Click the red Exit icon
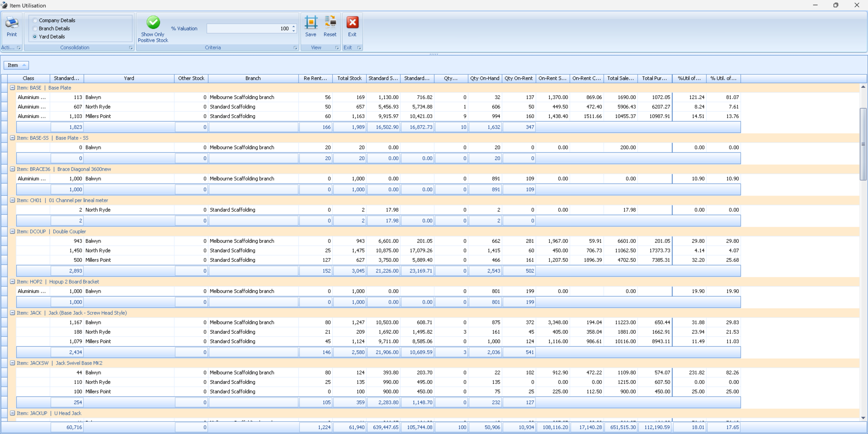This screenshot has height=434, width=868. [352, 23]
